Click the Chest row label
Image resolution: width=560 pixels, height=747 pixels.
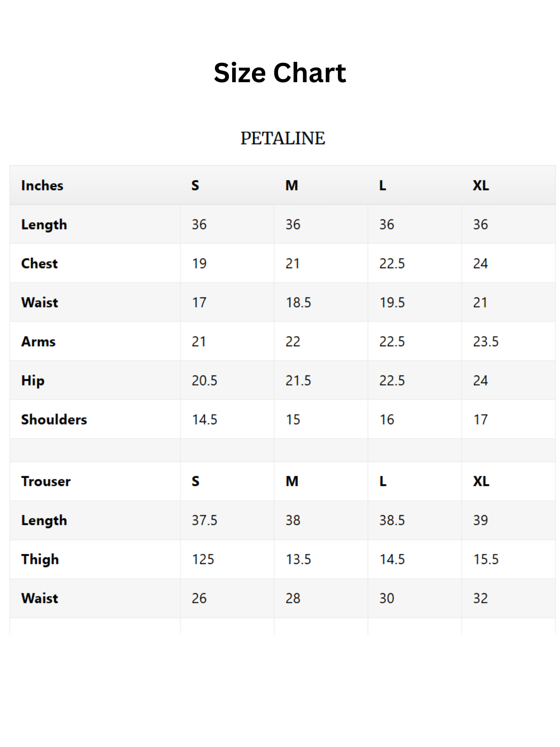[40, 263]
